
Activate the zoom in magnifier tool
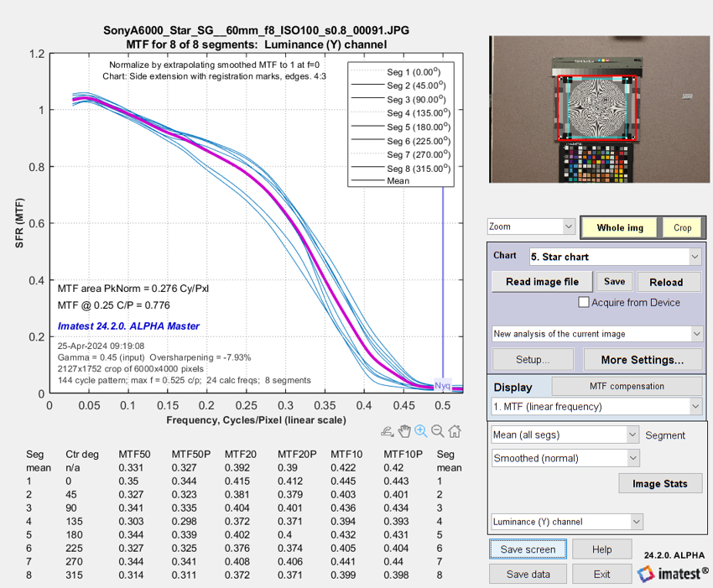(x=420, y=432)
